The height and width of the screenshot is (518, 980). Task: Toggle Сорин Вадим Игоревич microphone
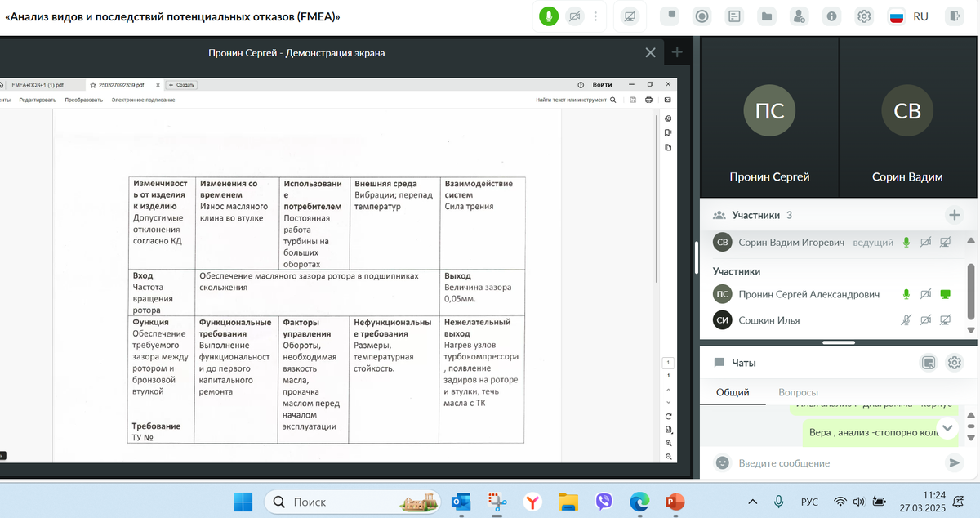906,243
